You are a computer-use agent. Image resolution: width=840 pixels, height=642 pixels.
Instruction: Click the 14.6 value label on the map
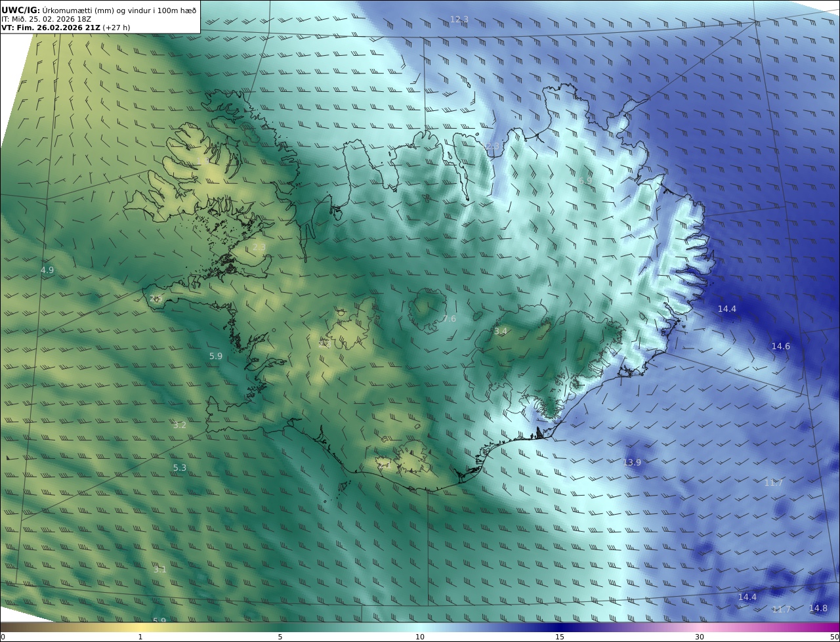(x=781, y=346)
